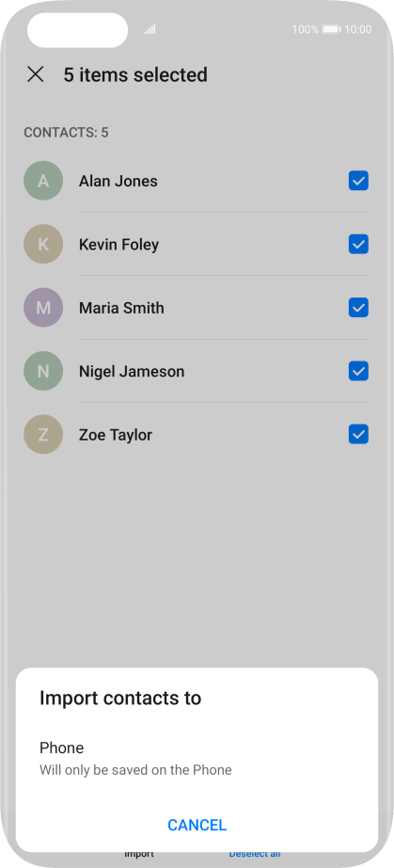Select the Nigel Jameson contact name
The width and height of the screenshot is (394, 868).
point(132,372)
